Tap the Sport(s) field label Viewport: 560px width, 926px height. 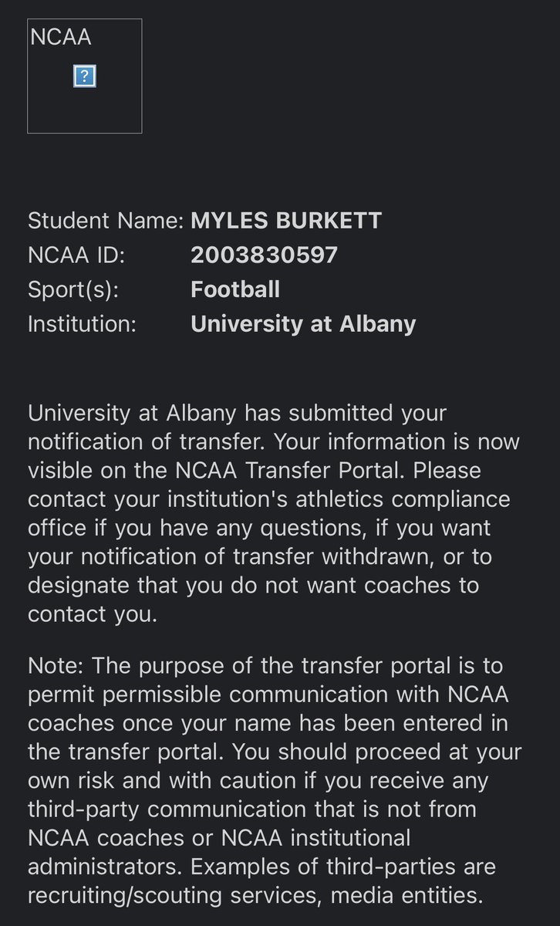(75, 289)
